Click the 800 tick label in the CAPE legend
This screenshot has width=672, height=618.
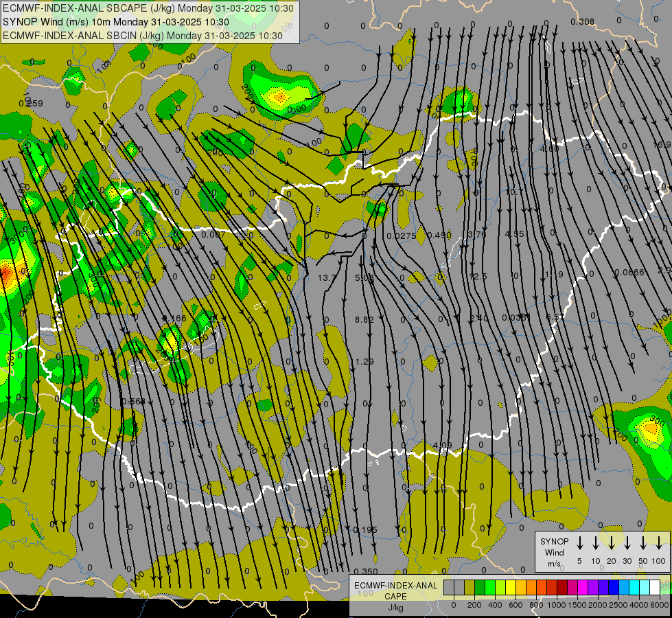[x=535, y=605]
